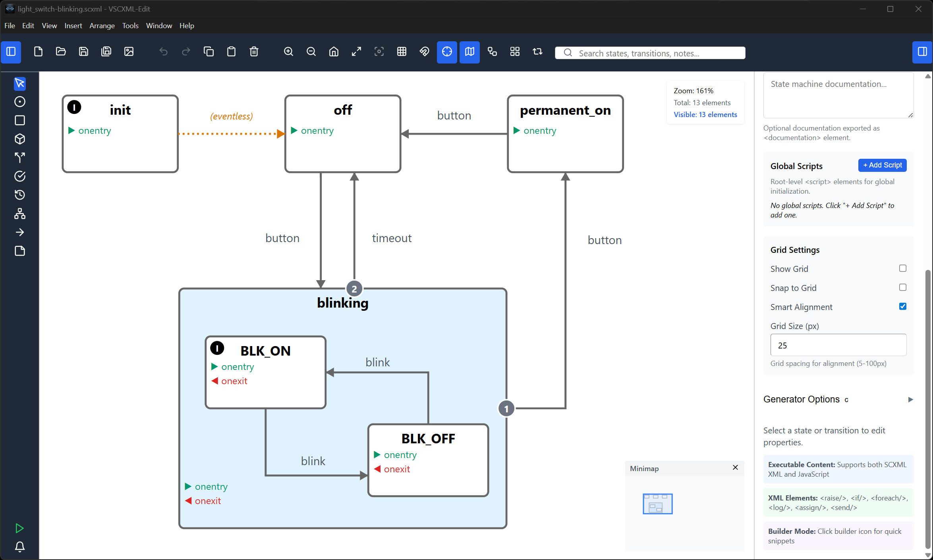This screenshot has height=560, width=933.
Task: Open the Tools menu
Action: coord(130,26)
